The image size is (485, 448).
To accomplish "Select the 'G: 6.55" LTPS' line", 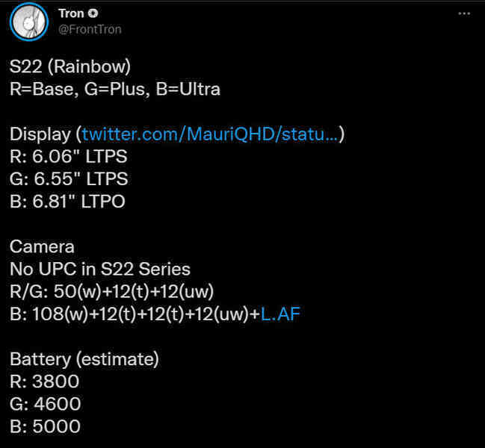I will click(69, 179).
